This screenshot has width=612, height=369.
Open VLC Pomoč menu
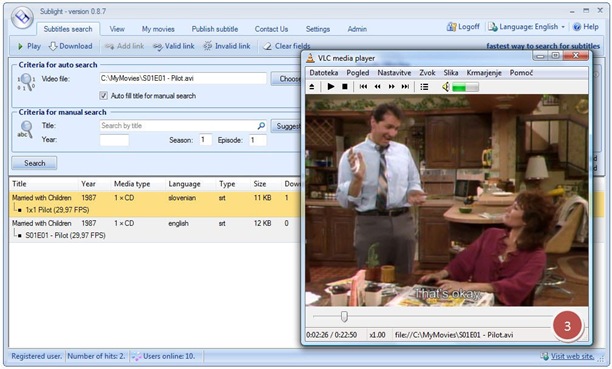tap(521, 73)
